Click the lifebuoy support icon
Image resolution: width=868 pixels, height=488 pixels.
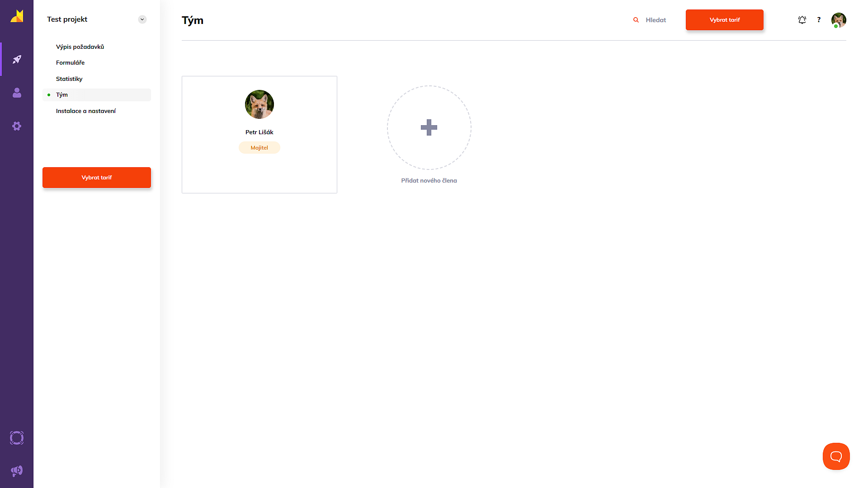[17, 438]
